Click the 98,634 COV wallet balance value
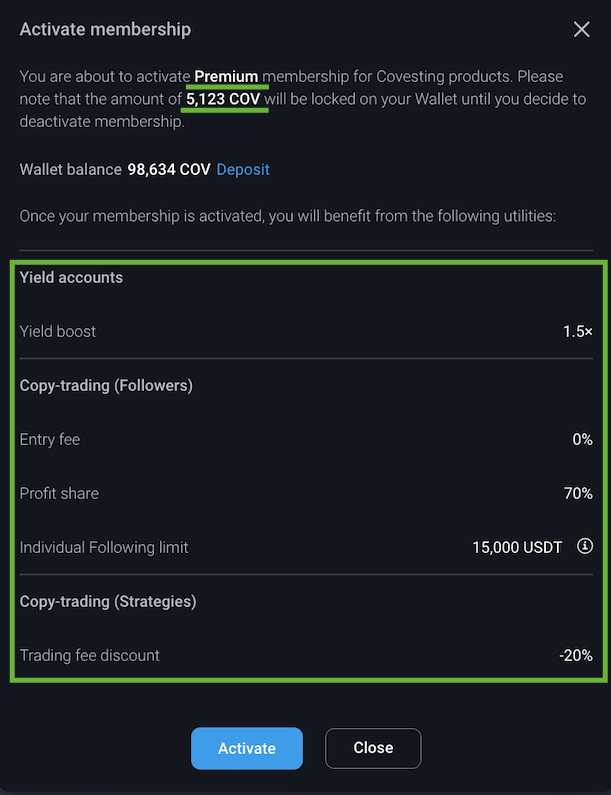Viewport: 611px width, 795px height. tap(169, 169)
